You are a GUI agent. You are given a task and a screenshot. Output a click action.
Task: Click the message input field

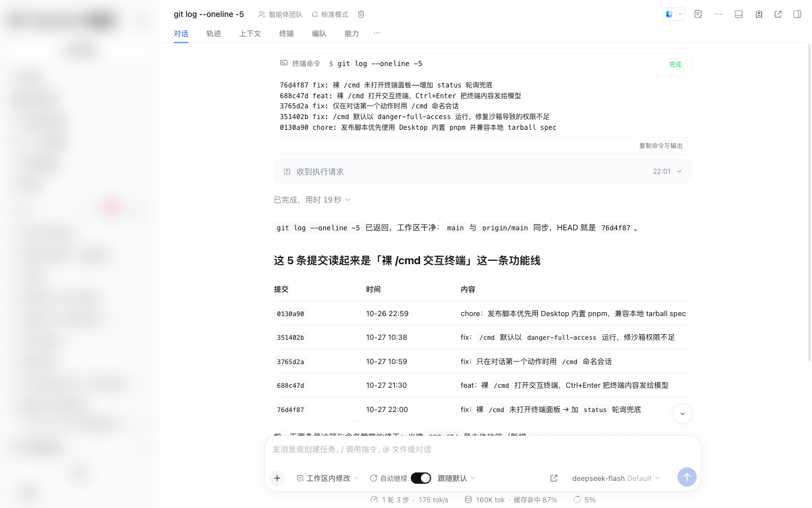coord(483,450)
